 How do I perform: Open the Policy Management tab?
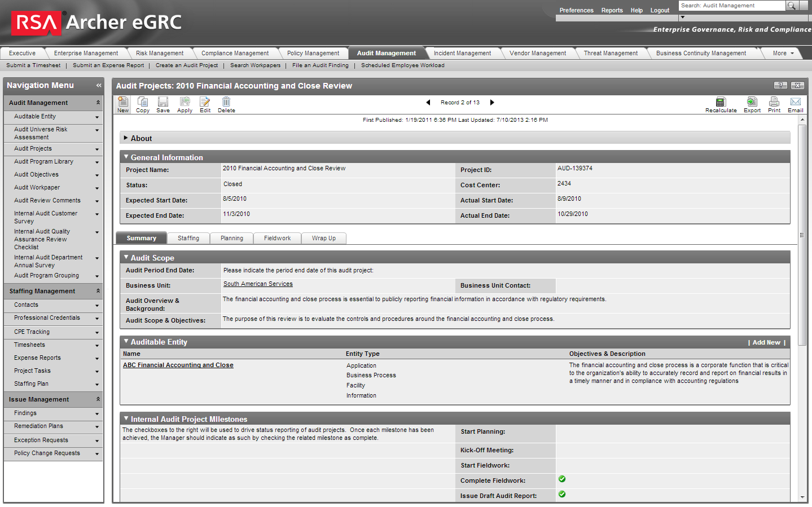[313, 53]
